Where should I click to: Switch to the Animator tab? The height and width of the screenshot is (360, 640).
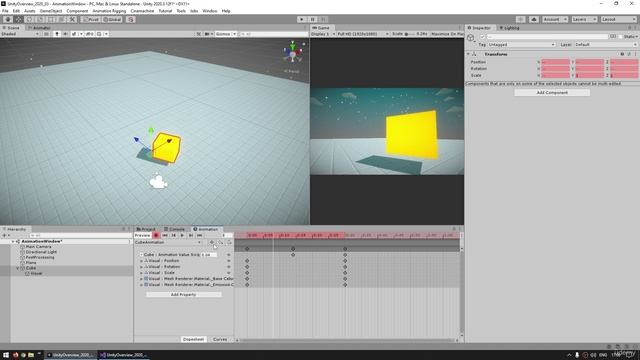pyautogui.click(x=40, y=28)
